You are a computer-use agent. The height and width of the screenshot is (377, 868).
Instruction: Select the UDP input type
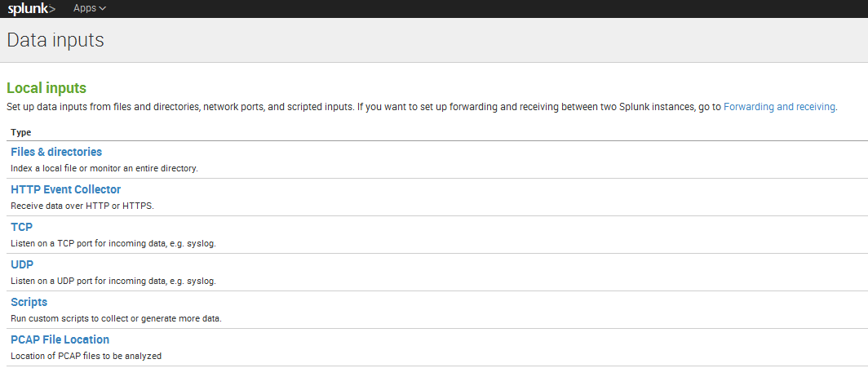click(22, 264)
